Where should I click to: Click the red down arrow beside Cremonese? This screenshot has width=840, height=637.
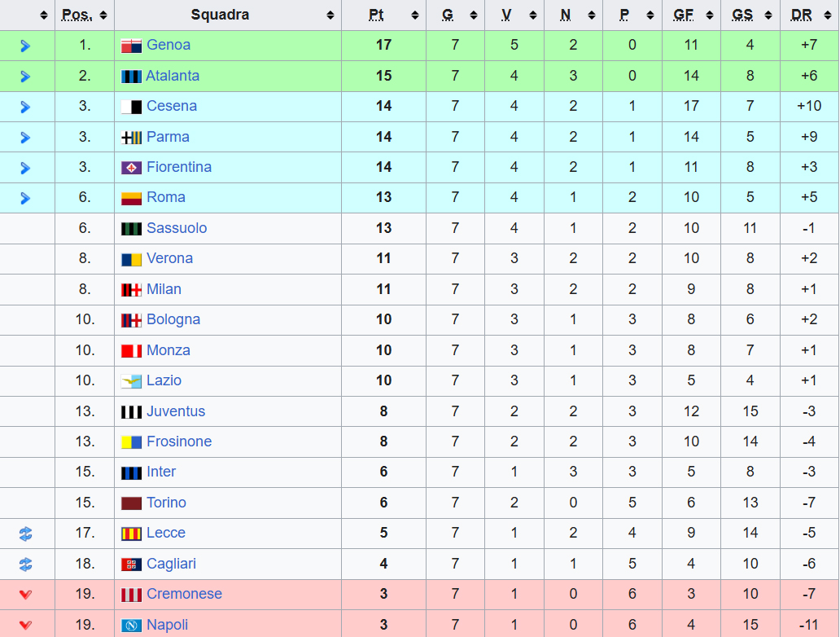pyautogui.click(x=25, y=595)
